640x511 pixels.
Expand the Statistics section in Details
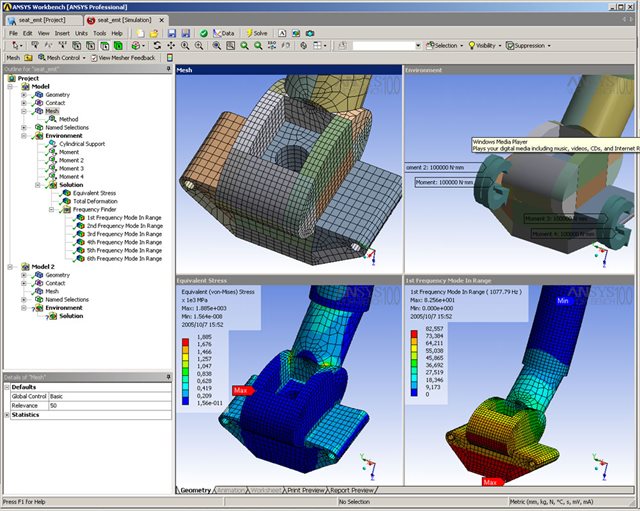point(7,415)
